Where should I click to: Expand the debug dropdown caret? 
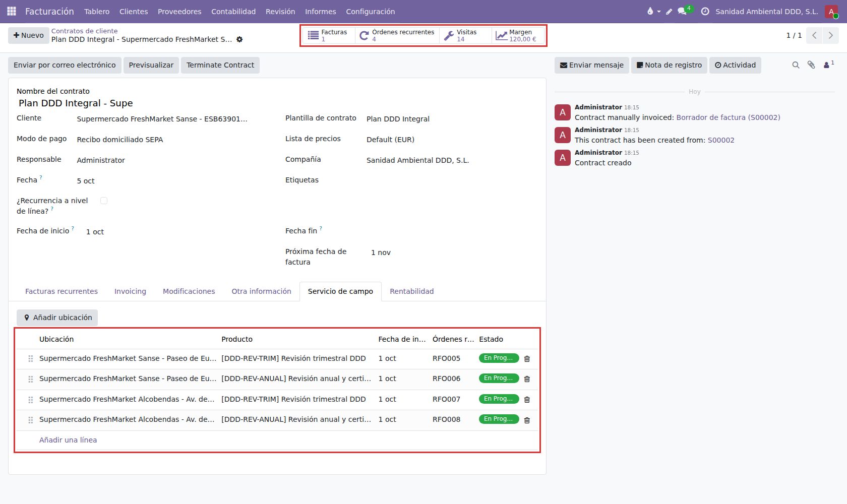(659, 12)
